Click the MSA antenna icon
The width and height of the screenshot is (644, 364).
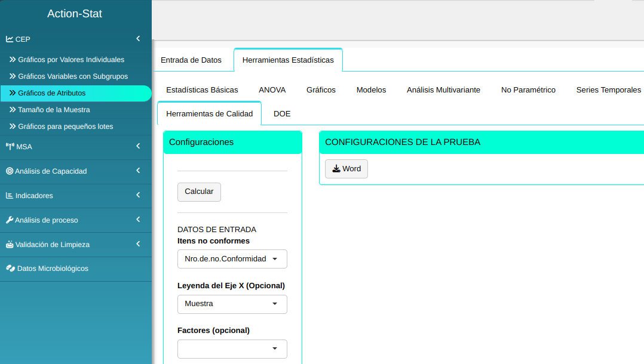coord(10,147)
